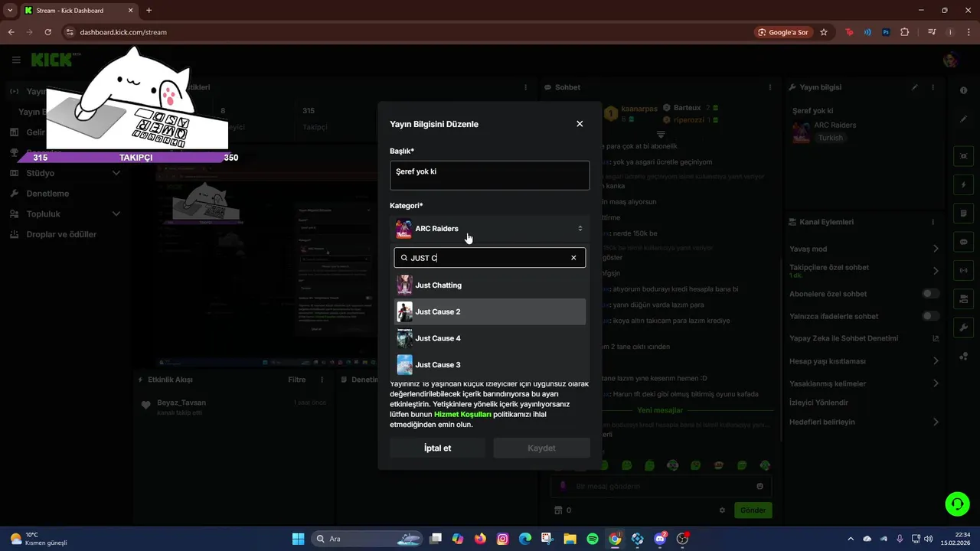Click the screen capture icon in right rail

[963, 156]
